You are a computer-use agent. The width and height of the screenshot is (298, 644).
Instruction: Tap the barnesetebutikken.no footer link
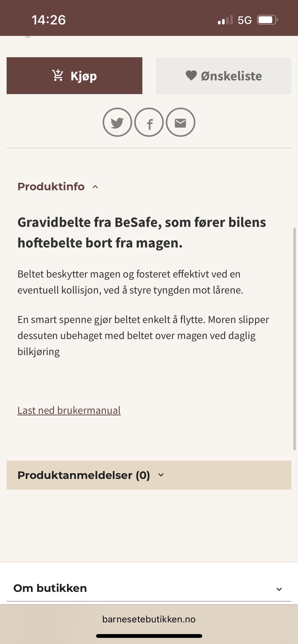pos(149,619)
